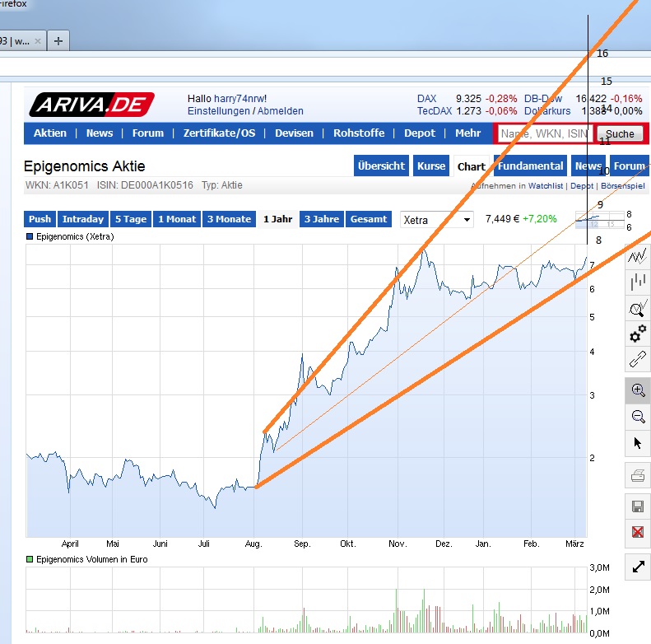This screenshot has width=651, height=644.
Task: Click the blue Epigenomics (Xetra) legend square
Action: pyautogui.click(x=30, y=236)
